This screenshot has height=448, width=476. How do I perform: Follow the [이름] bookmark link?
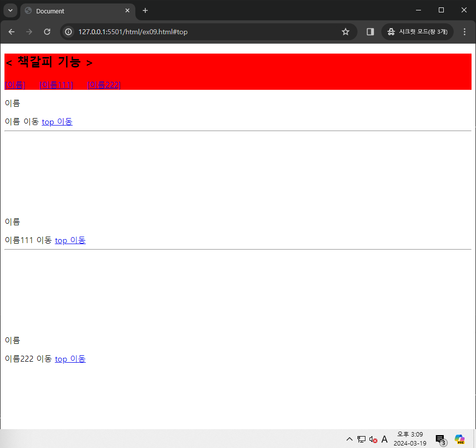[15, 85]
